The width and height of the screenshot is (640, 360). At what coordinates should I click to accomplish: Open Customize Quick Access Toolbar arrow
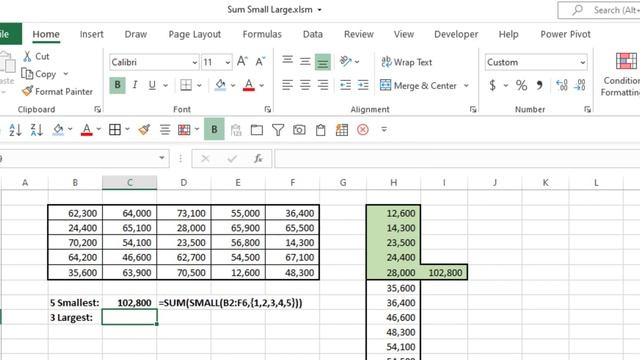pyautogui.click(x=384, y=130)
